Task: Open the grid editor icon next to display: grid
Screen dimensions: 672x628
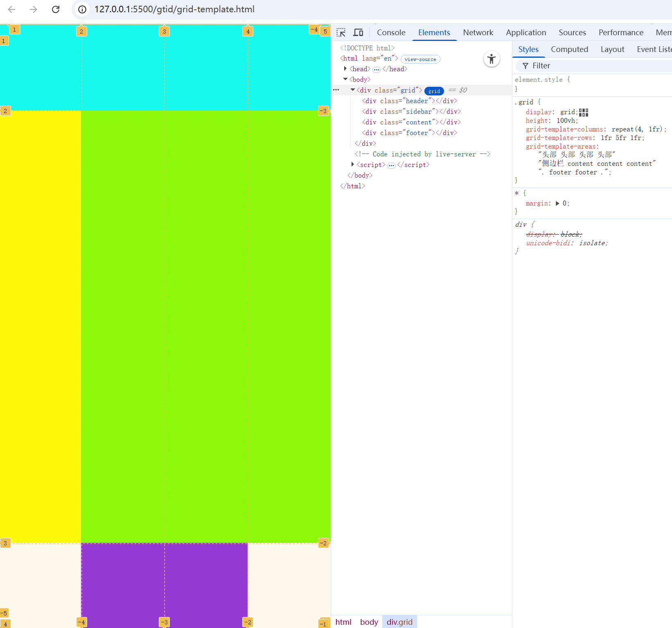Action: click(x=584, y=112)
